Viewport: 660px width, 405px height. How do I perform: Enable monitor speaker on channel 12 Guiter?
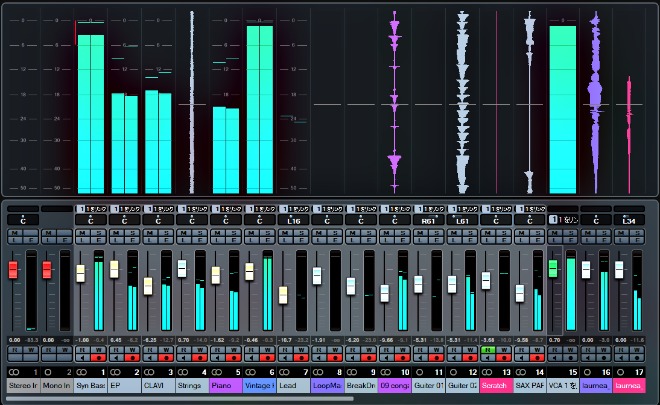click(x=454, y=358)
